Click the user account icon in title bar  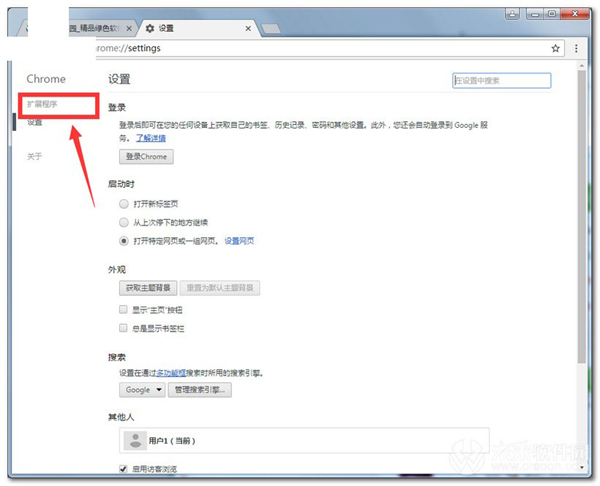tap(512, 14)
